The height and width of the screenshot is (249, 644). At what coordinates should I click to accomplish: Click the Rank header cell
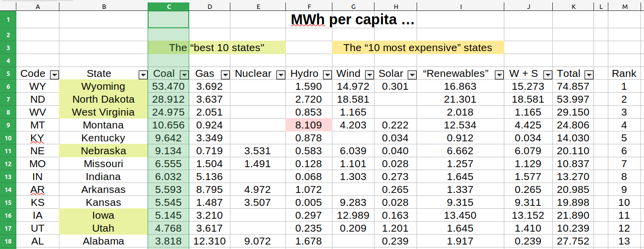624,74
